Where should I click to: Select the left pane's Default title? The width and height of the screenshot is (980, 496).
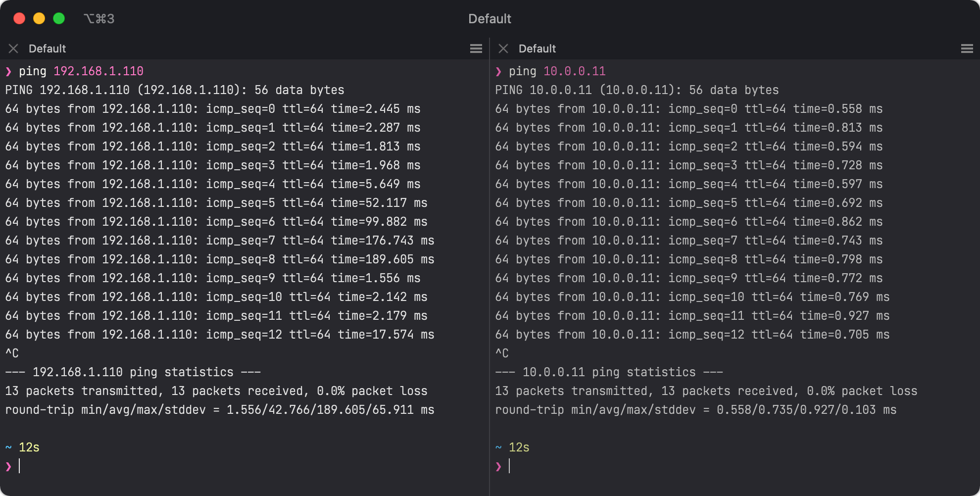point(47,49)
